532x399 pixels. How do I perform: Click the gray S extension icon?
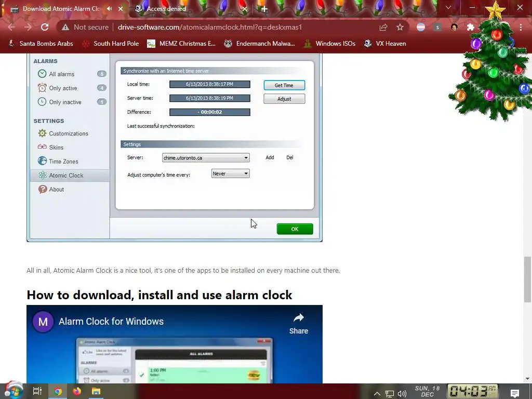(437, 27)
